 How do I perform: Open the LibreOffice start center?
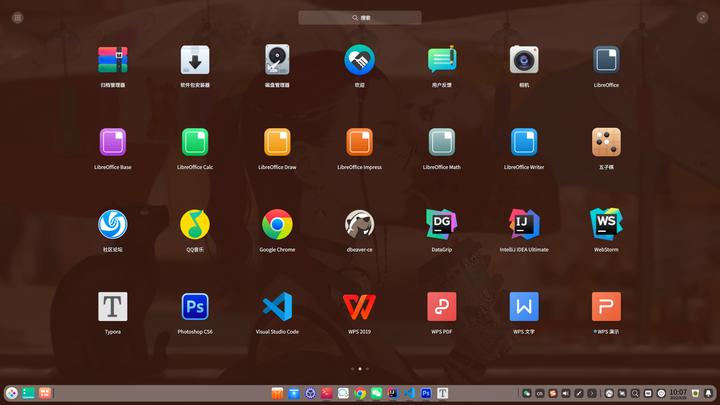tap(606, 60)
